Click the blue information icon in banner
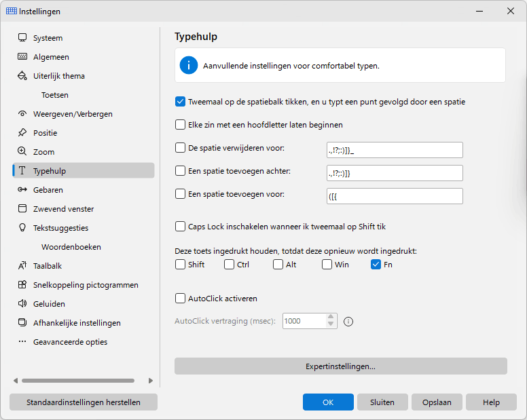Screen dimensions: 527x420 189,65
